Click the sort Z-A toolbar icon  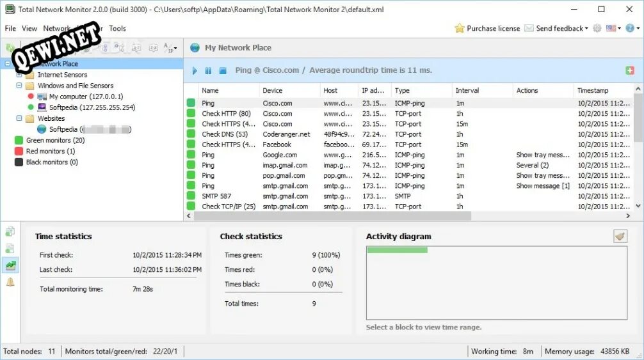153,48
